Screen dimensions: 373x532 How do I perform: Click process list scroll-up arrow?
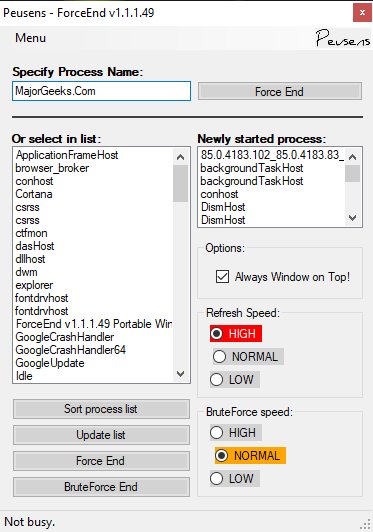click(181, 157)
